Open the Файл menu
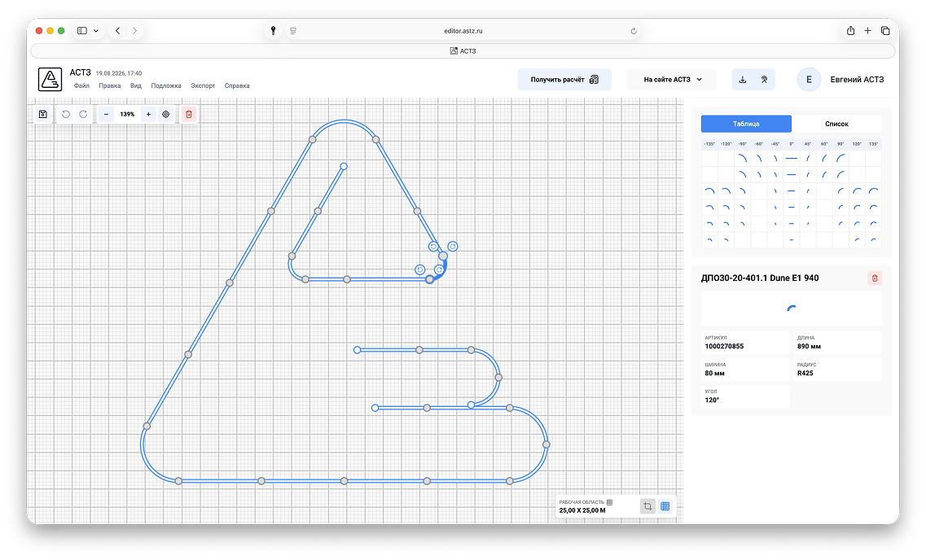 [x=81, y=85]
